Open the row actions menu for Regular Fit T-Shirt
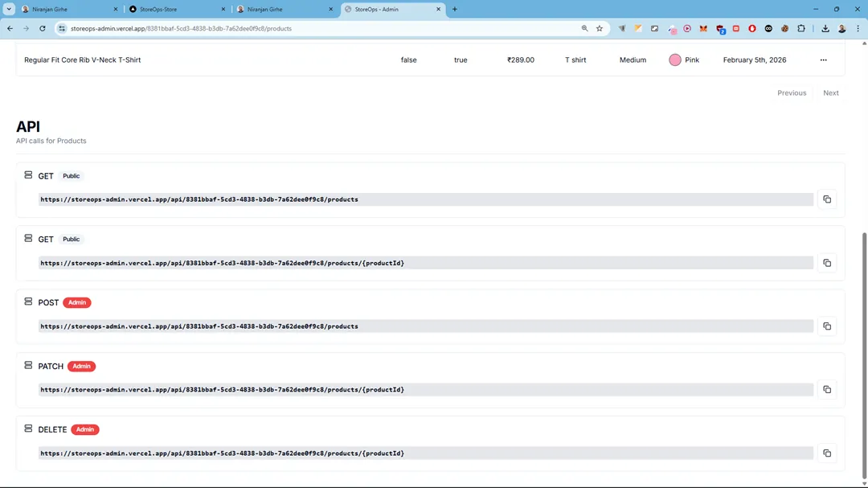The width and height of the screenshot is (868, 488). (x=823, y=59)
